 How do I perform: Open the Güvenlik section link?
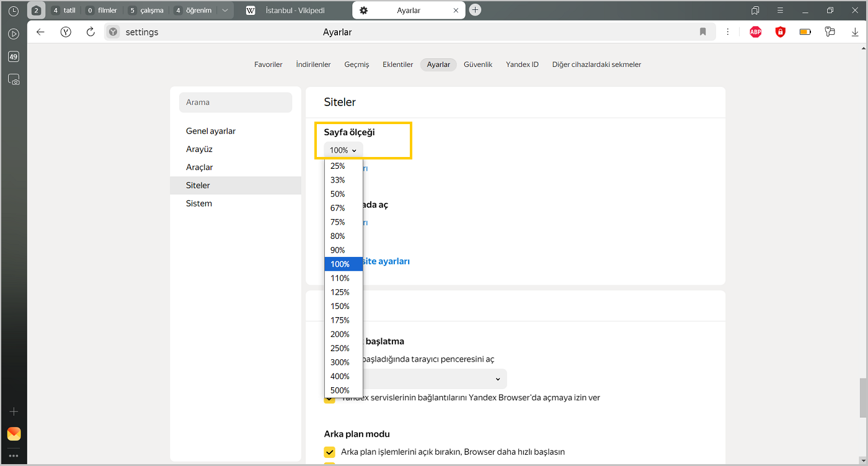477,65
